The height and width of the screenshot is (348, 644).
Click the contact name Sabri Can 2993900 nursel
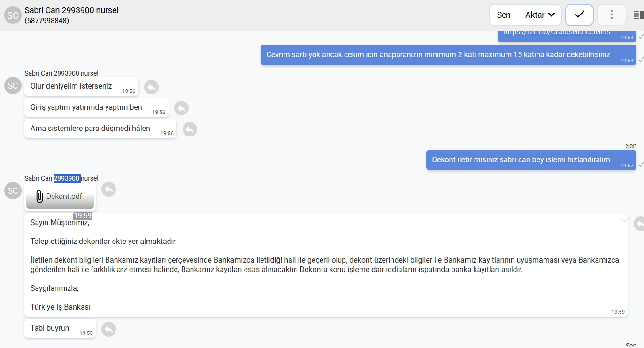[71, 10]
